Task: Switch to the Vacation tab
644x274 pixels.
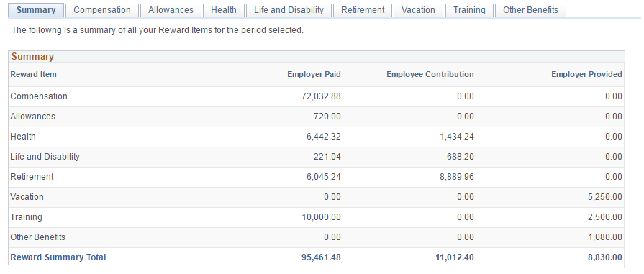Action: tap(418, 10)
